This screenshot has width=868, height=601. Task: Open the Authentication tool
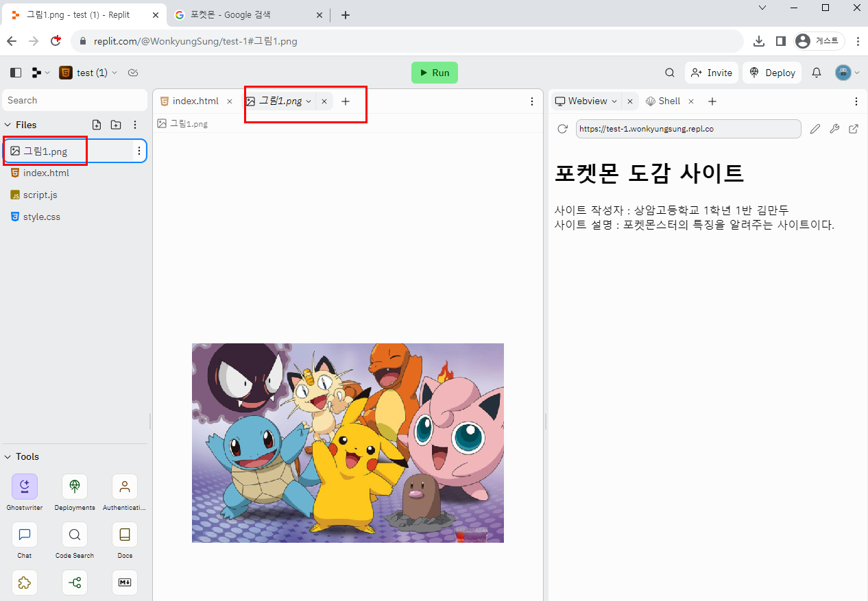[x=125, y=492]
